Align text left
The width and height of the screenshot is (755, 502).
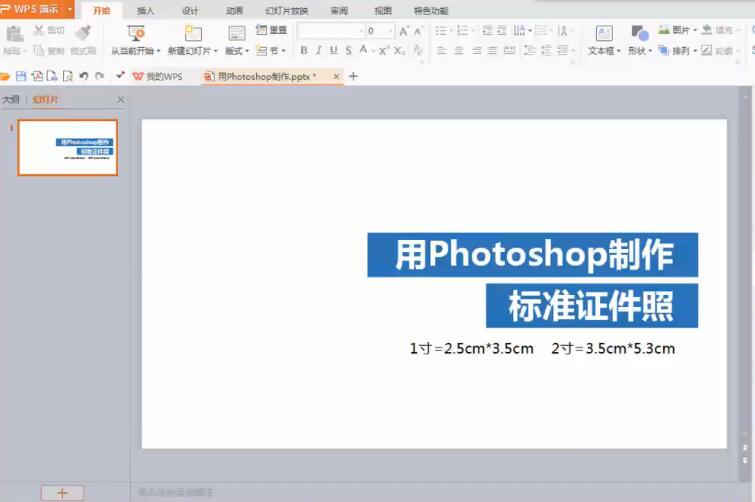[x=441, y=50]
